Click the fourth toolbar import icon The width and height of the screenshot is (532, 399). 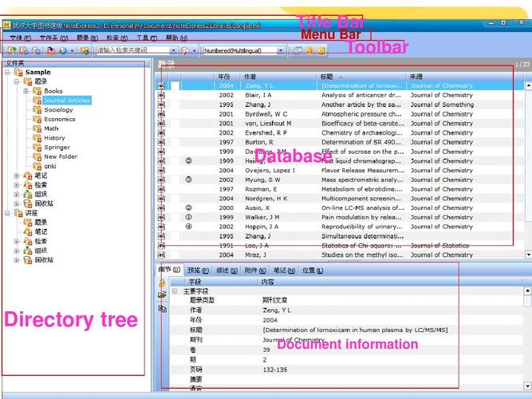pos(51,50)
